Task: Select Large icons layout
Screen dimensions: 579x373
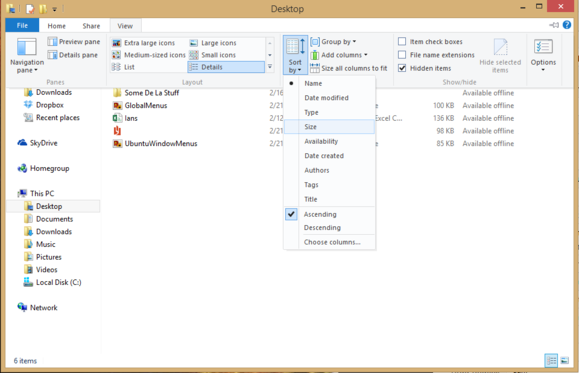Action: pos(213,43)
